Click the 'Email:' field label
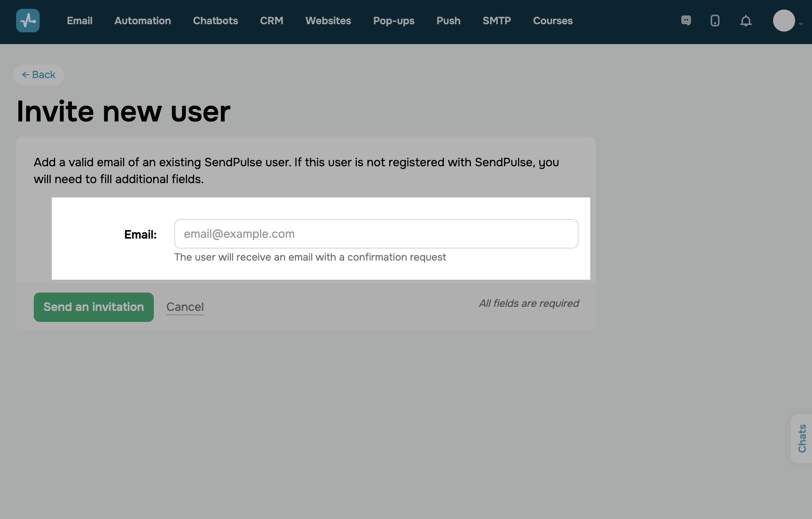The width and height of the screenshot is (812, 519). [x=141, y=235]
